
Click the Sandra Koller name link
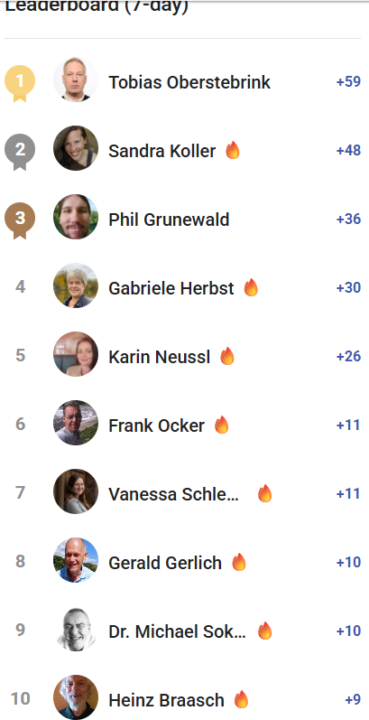(x=162, y=151)
